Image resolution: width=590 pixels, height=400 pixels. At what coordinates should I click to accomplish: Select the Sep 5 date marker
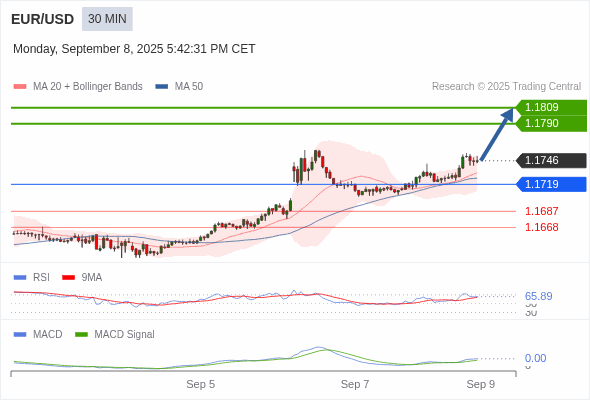[201, 384]
